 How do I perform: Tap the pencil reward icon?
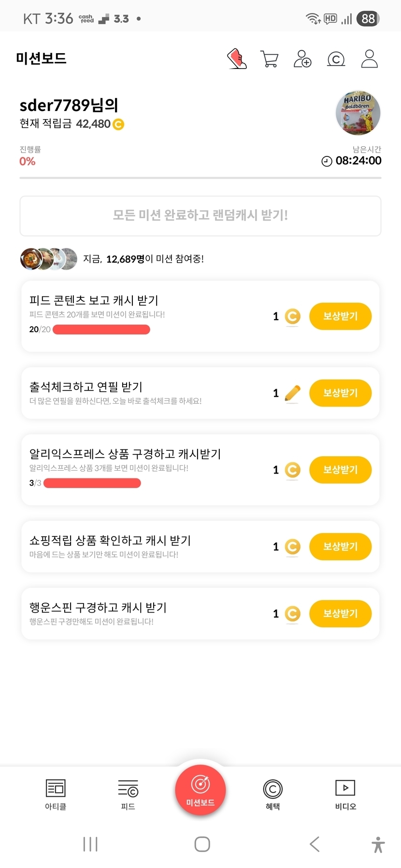coord(292,393)
